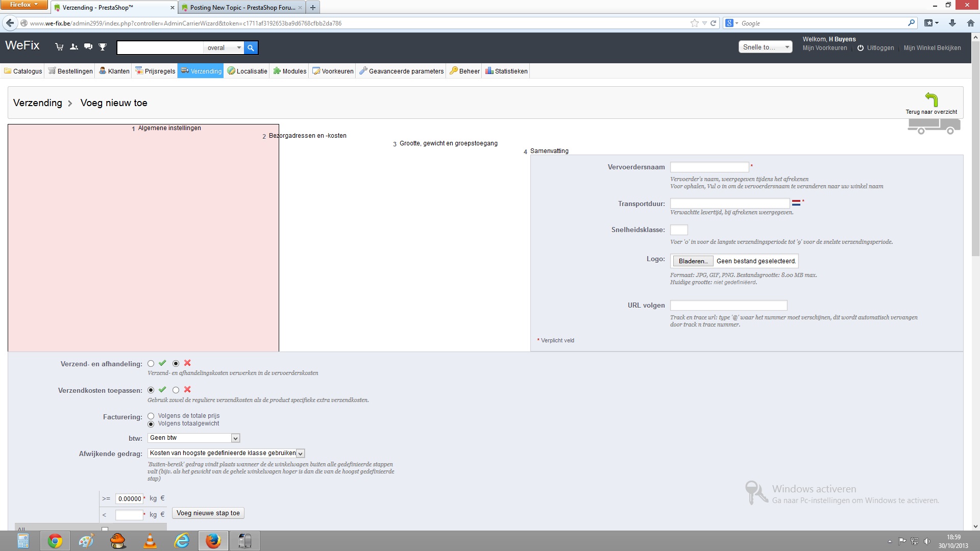
Task: Disable Verzendkosten toepassen radio button
Action: (176, 390)
